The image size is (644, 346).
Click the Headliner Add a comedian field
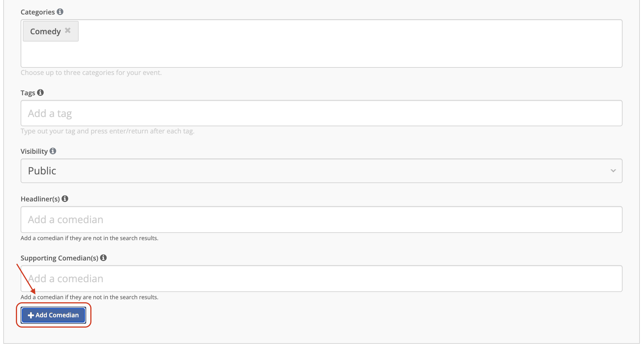click(321, 220)
